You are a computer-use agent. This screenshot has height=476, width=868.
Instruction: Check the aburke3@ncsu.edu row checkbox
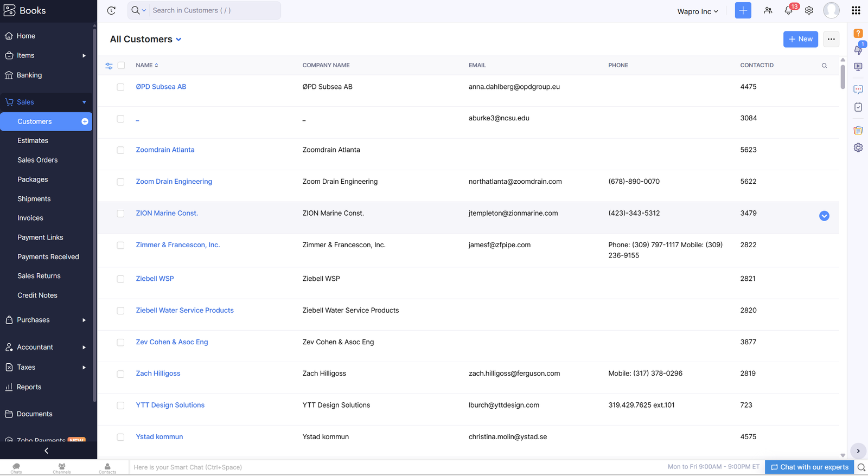click(120, 119)
